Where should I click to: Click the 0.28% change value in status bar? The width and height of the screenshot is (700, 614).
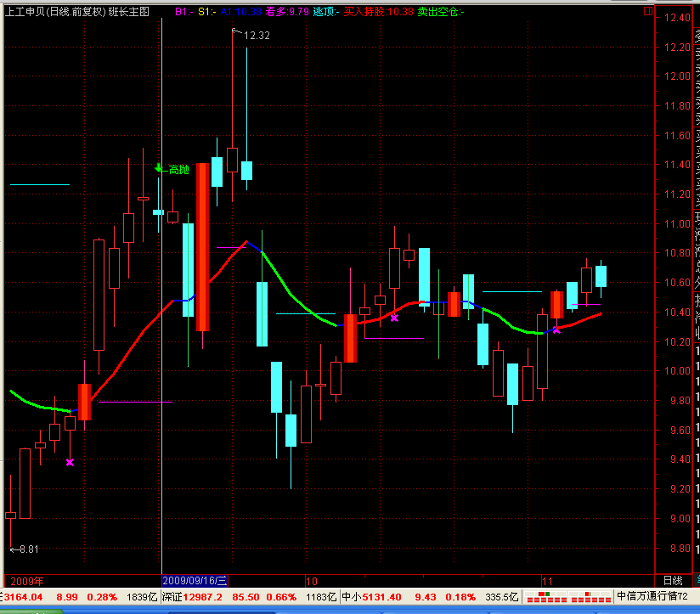[x=102, y=597]
